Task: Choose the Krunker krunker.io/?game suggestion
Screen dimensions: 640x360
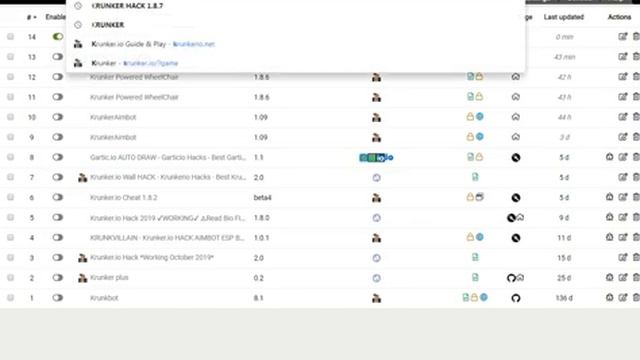Action: tap(296, 63)
